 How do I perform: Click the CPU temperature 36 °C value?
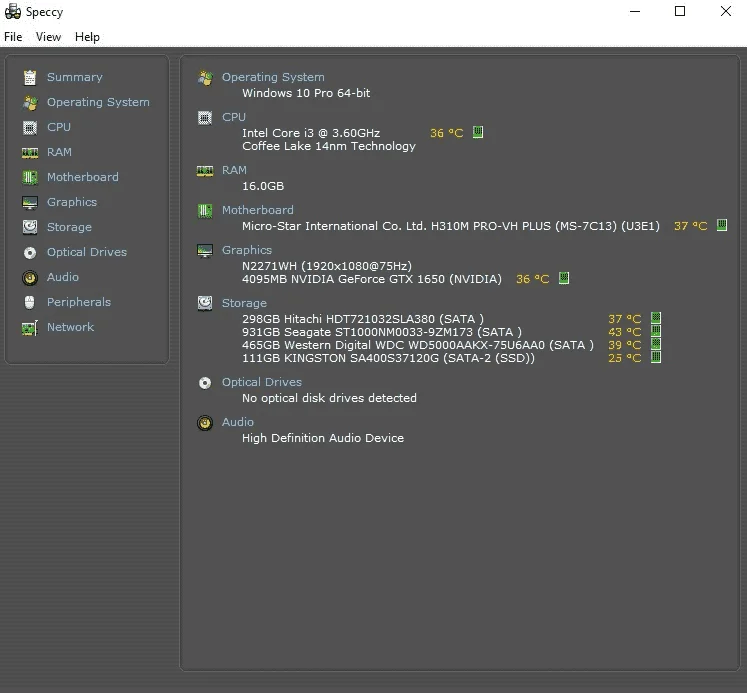[446, 133]
